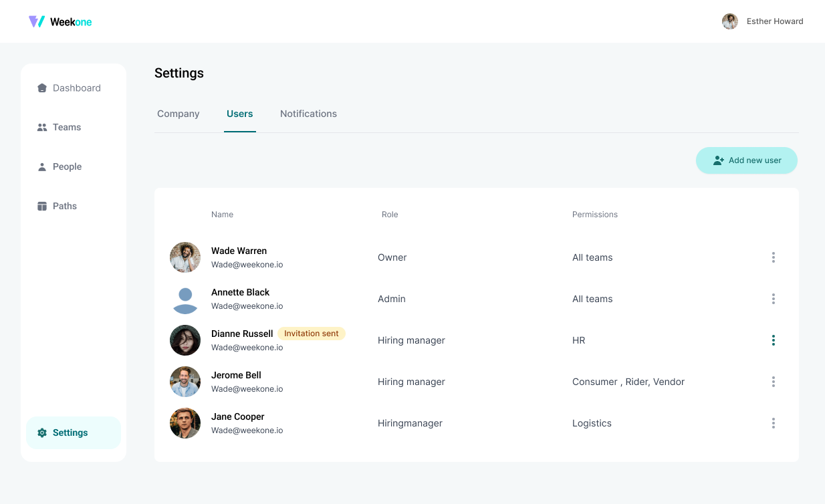This screenshot has width=825, height=504.
Task: Click the People person icon
Action: tap(42, 167)
